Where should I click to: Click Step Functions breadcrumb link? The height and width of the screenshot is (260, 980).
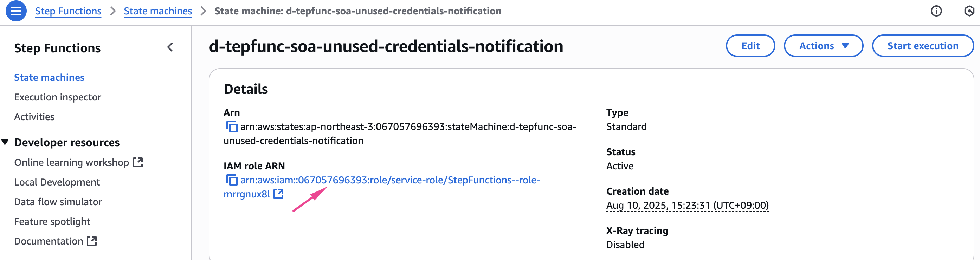tap(68, 11)
